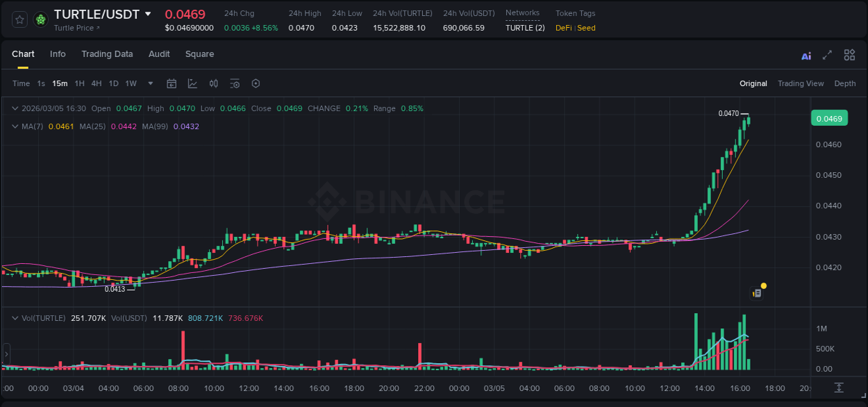Screen dimensions: 868x407
Task: Click the yellow order marker on the chart
Action: click(763, 285)
